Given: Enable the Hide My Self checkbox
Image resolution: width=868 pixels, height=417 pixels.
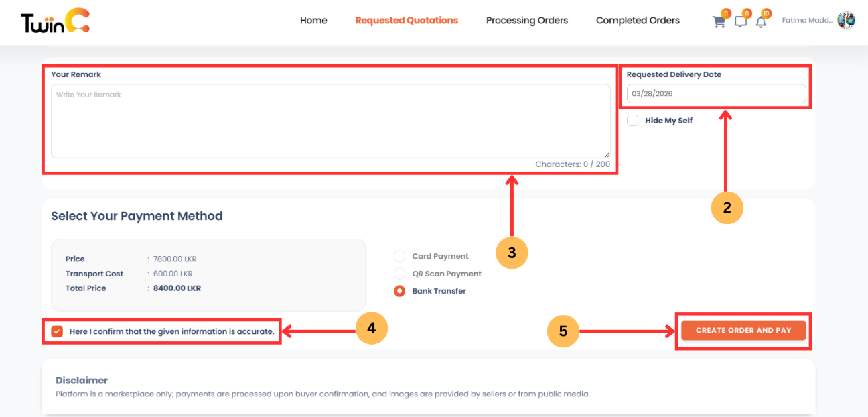Looking at the screenshot, I should [x=632, y=120].
